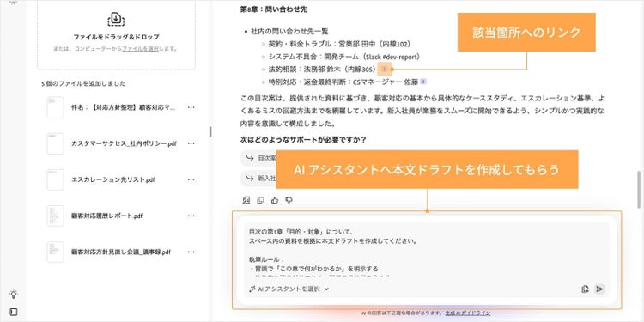644x322 pixels.
Task: Open citation 2 after CSマネージャー 佐藤
Action: [423, 82]
